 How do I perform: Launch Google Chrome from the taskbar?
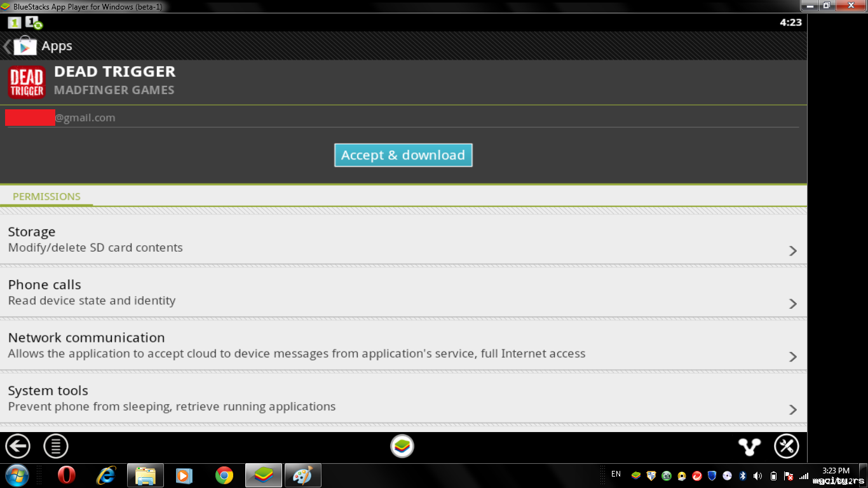(x=224, y=475)
